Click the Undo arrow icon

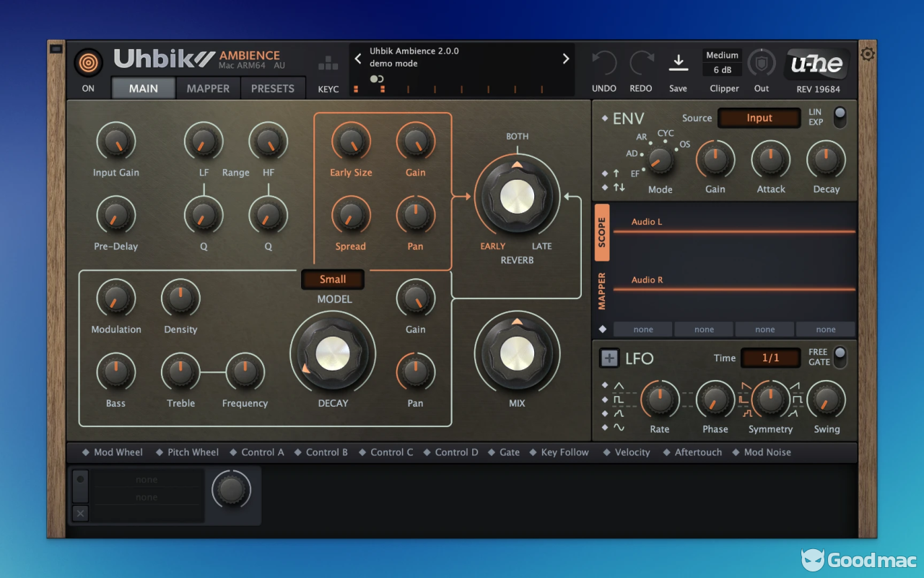point(604,64)
